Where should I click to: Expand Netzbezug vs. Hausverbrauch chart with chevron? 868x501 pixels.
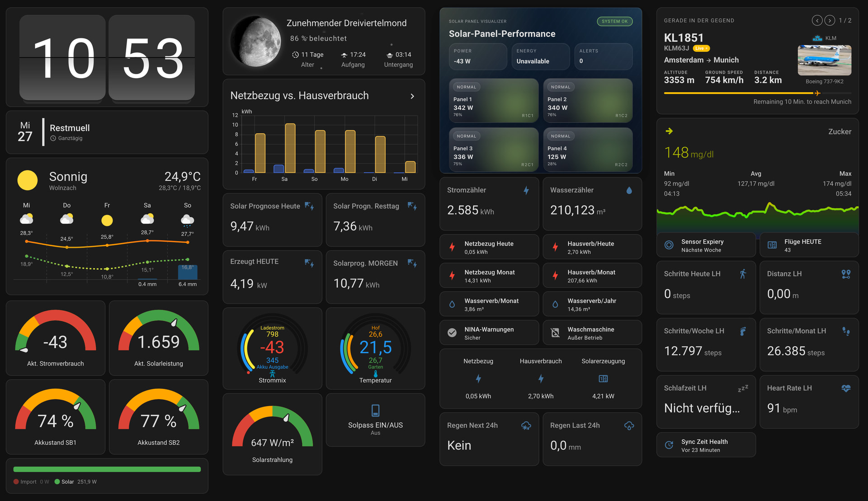[412, 96]
